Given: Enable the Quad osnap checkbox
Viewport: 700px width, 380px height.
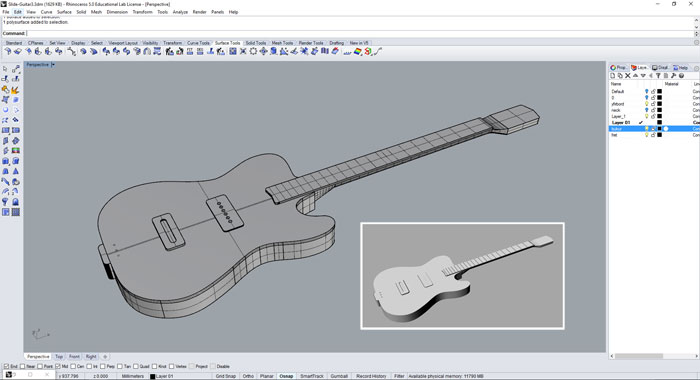Looking at the screenshot, I should coord(136,367).
